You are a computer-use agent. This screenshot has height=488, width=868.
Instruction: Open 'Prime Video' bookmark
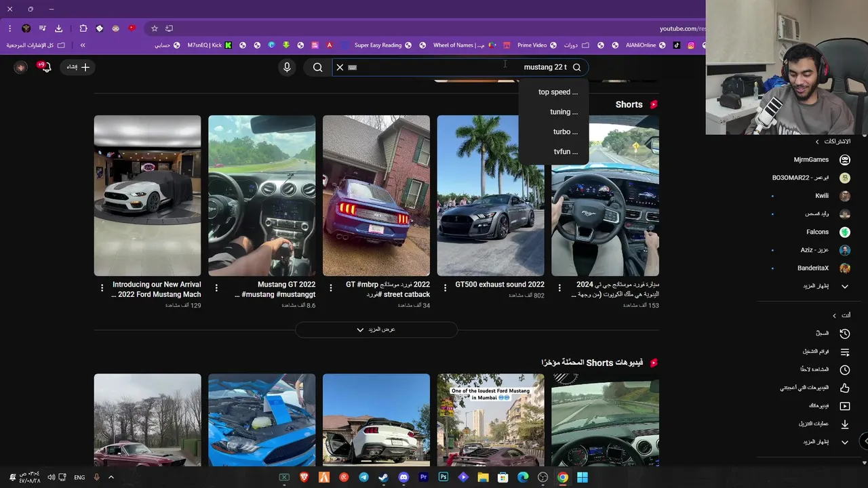pos(536,45)
